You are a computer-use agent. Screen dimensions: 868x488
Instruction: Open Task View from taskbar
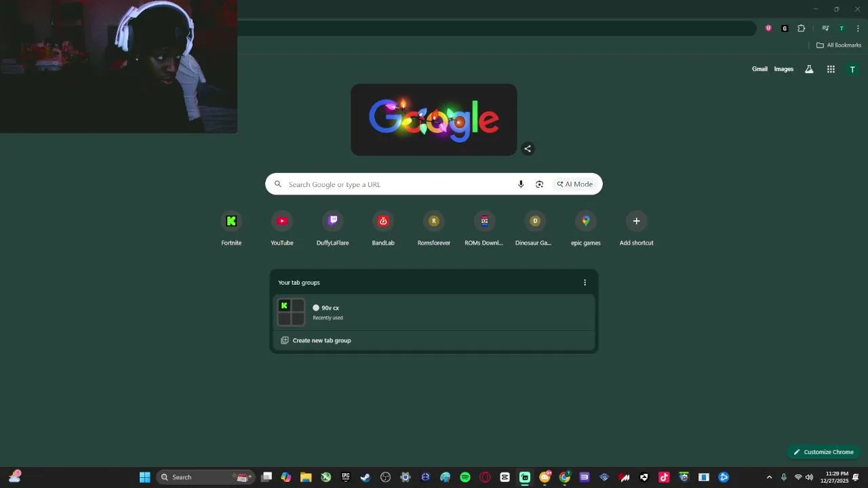point(267,477)
